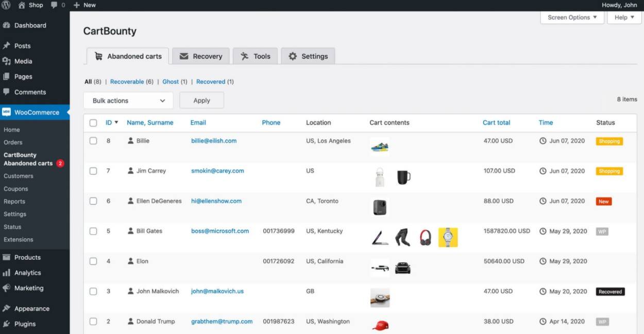Click the Pages icon in sidebar
The image size is (644, 334).
(x=7, y=76)
